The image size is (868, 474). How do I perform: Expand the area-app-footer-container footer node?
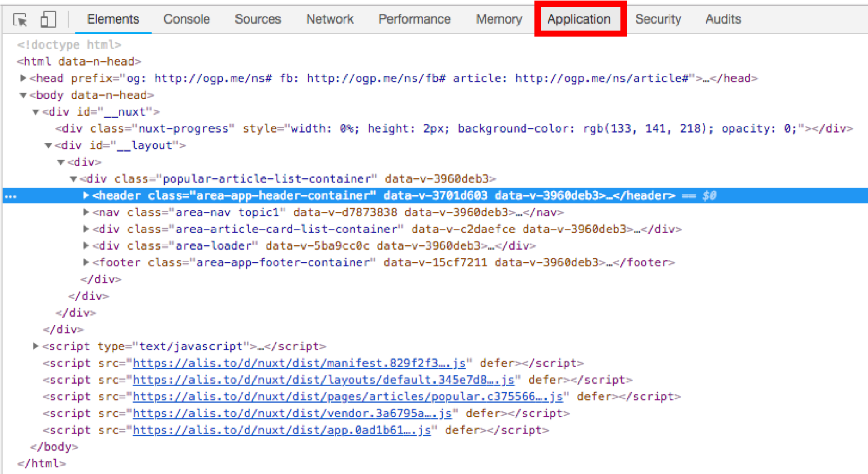[86, 262]
